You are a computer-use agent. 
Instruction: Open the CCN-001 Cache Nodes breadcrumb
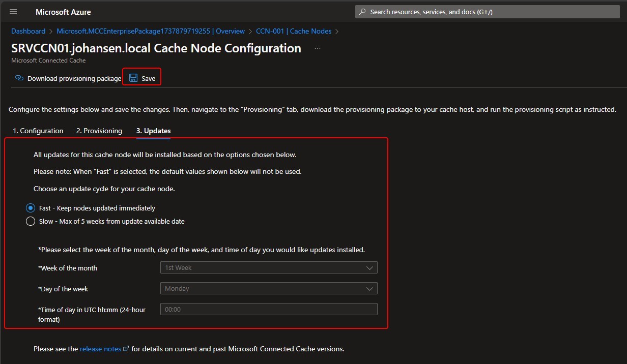pyautogui.click(x=294, y=31)
